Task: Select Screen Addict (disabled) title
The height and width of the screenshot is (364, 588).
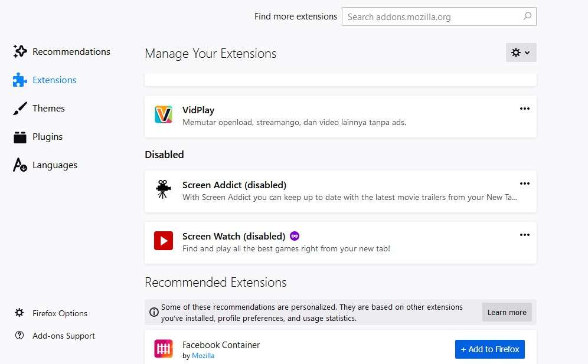Action: [234, 185]
